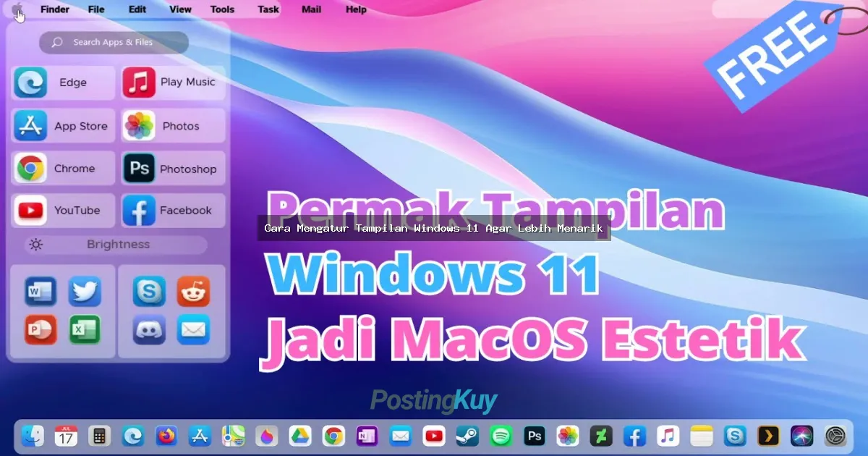Launch Edge from the launcher panel

pyautogui.click(x=63, y=83)
